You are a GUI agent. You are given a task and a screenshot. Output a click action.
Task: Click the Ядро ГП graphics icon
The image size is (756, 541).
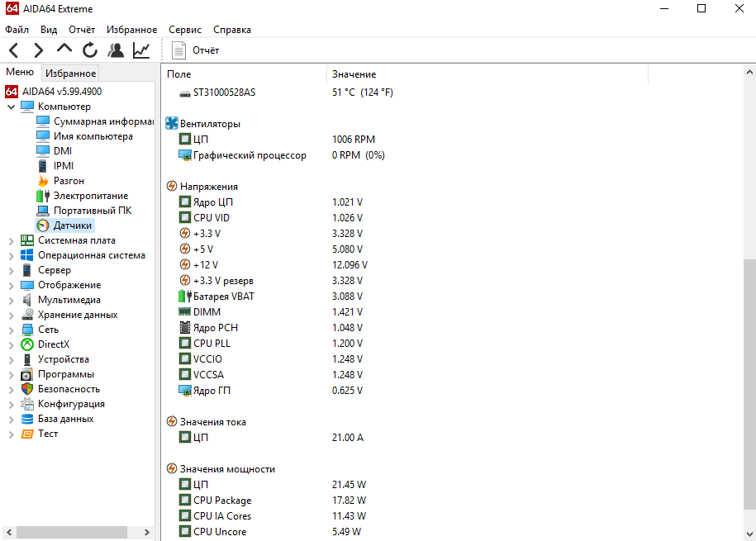click(184, 390)
